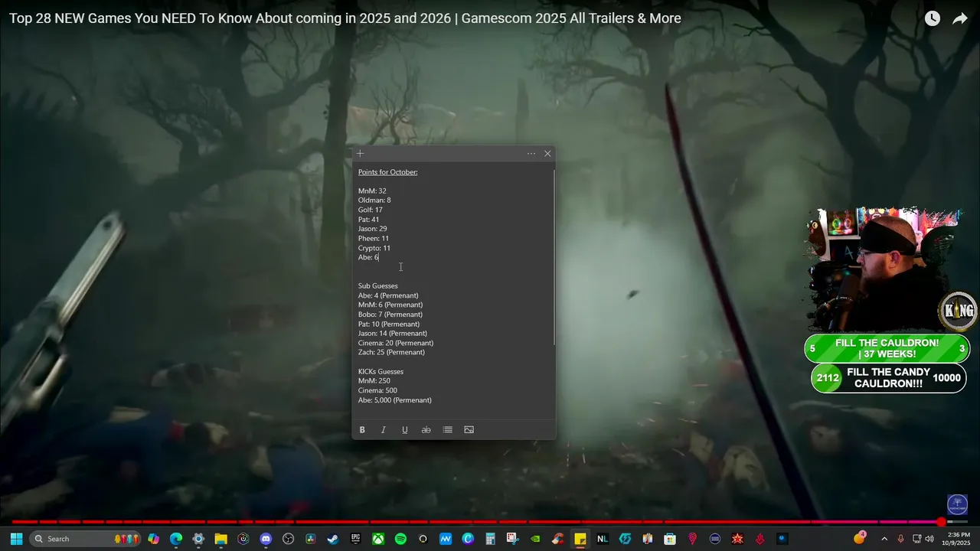
Task: Open Microsoft Store from taskbar
Action: tap(670, 539)
